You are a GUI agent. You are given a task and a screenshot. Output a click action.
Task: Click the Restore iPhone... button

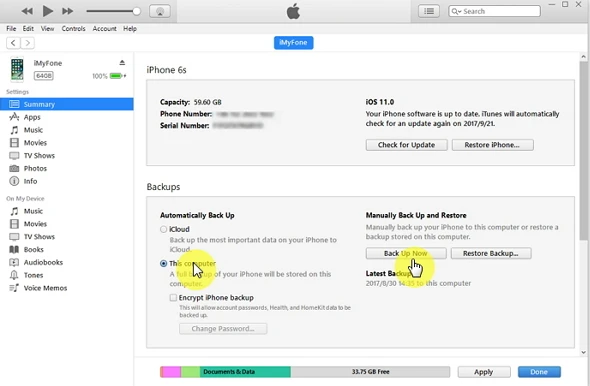click(492, 145)
